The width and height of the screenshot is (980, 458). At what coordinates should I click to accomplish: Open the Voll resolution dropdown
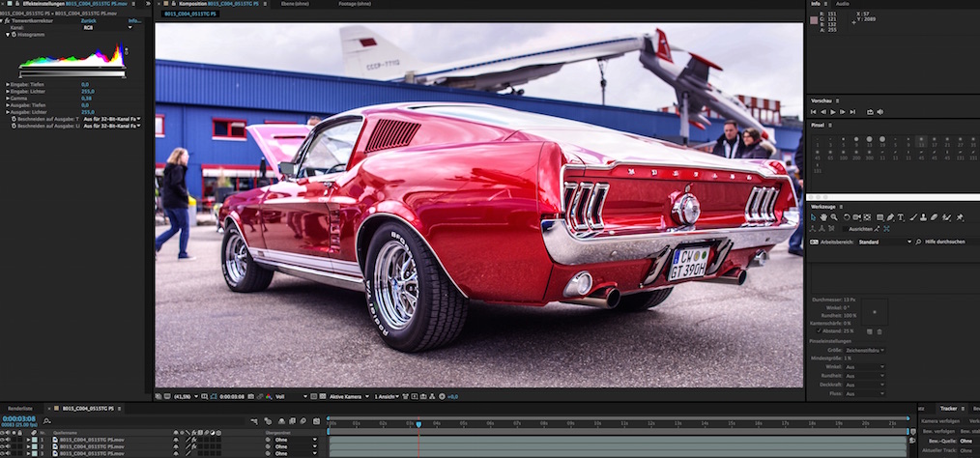292,396
